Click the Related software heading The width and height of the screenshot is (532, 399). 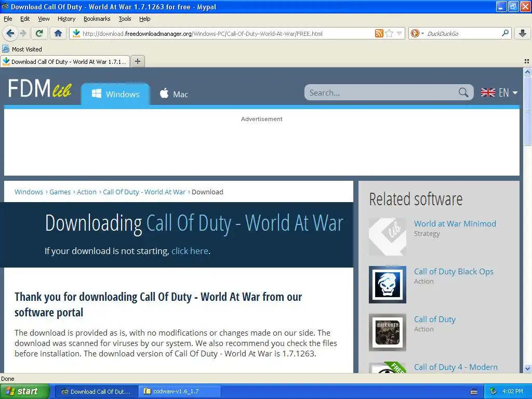[x=416, y=199]
